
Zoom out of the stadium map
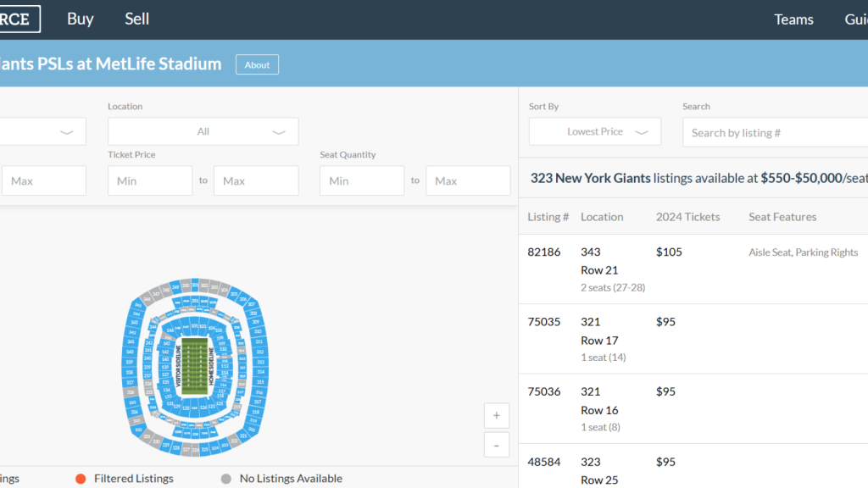point(496,444)
